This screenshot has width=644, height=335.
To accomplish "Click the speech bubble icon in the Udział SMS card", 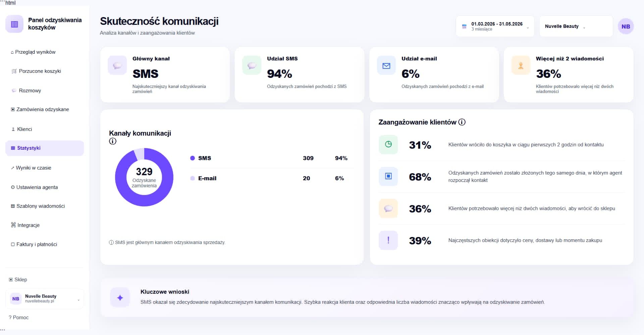I will coord(252,65).
